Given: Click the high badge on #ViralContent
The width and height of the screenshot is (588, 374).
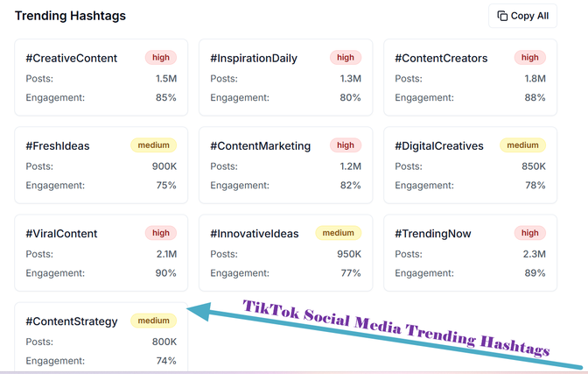Looking at the screenshot, I should 161,233.
